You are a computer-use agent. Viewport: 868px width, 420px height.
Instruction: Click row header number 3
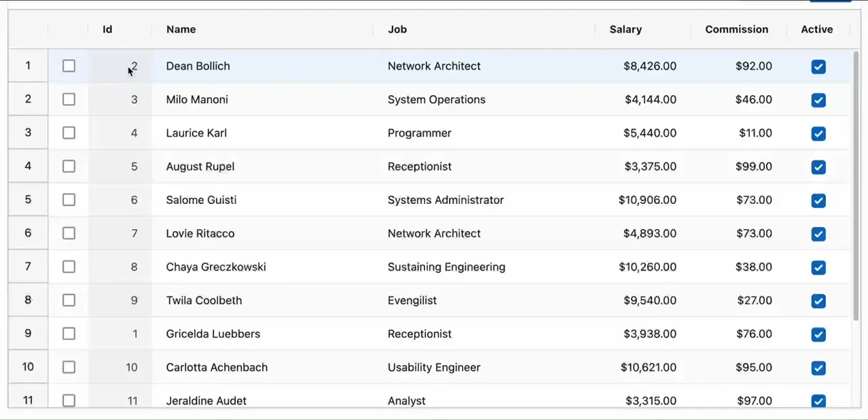[28, 133]
